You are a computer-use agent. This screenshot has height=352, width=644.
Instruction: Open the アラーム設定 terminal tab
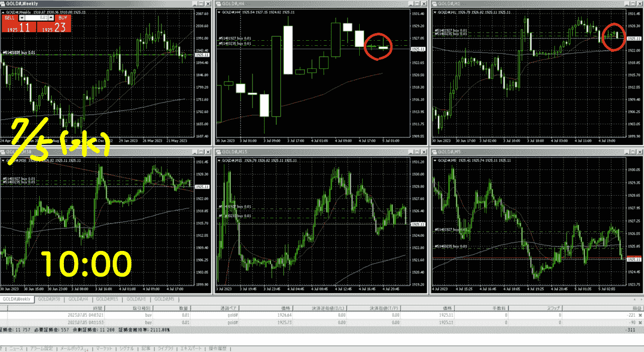click(x=41, y=348)
